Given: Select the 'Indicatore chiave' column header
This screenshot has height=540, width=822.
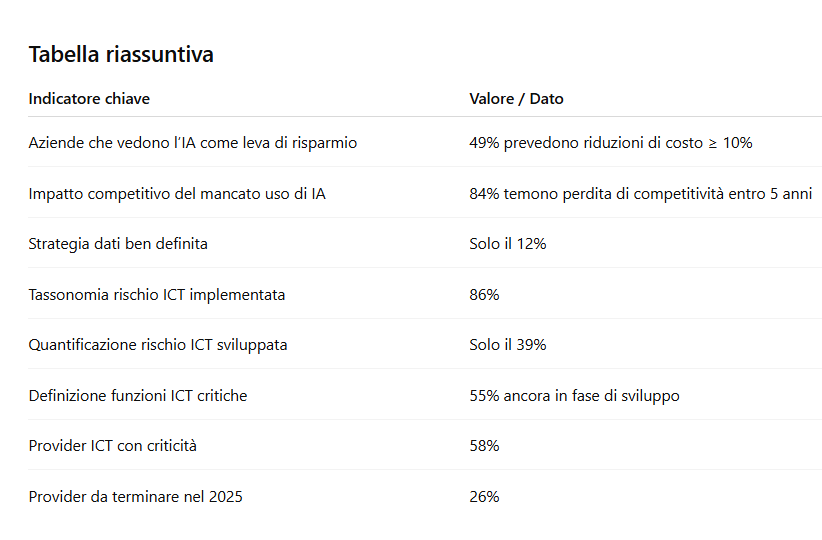Looking at the screenshot, I should click(x=89, y=99).
